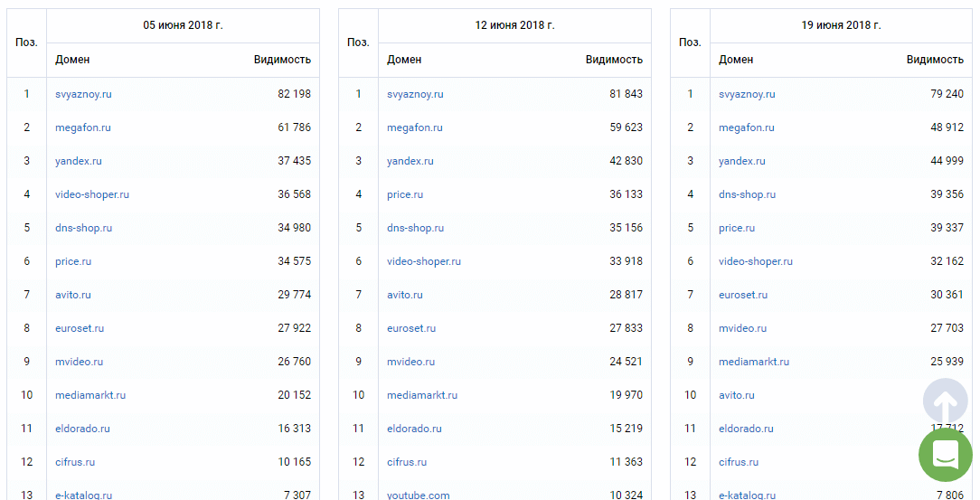
Task: Click the 12 июня 2018 г. table header
Action: [515, 25]
